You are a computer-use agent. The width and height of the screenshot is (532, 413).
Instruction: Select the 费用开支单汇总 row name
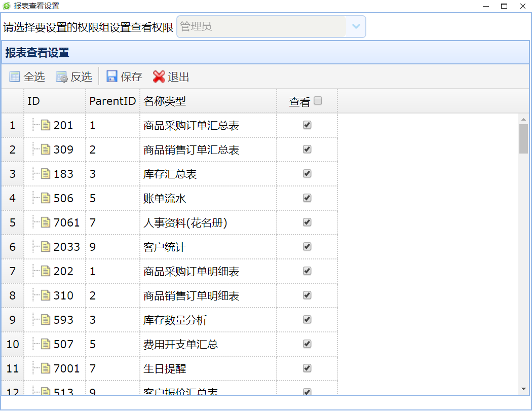click(180, 344)
